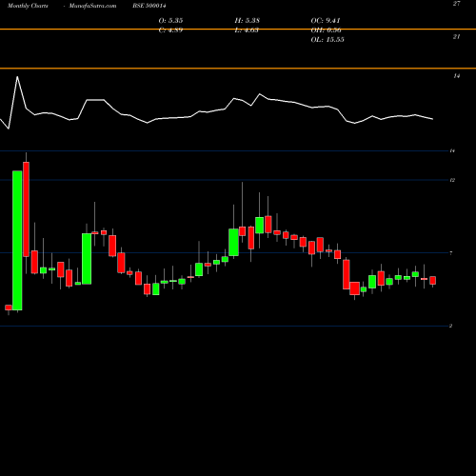Image resolution: width=476 pixels, height=476 pixels.
Task: Click the upper axis label '21'
Action: [456, 37]
